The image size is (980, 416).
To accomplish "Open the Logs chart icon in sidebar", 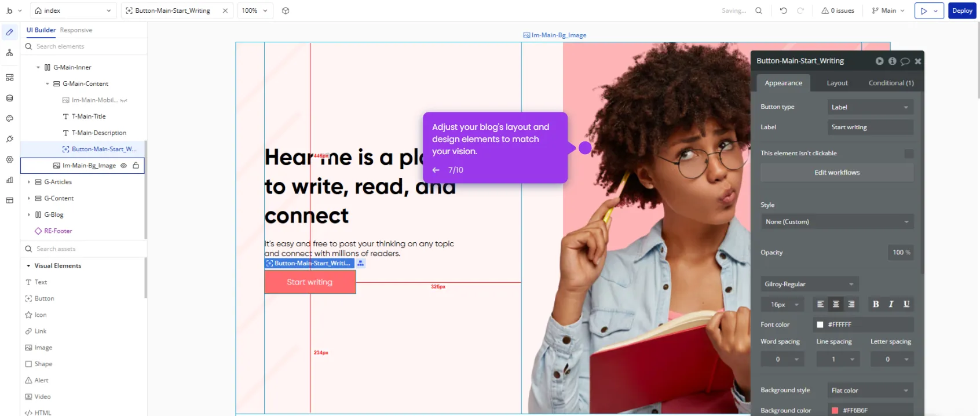I will [10, 180].
